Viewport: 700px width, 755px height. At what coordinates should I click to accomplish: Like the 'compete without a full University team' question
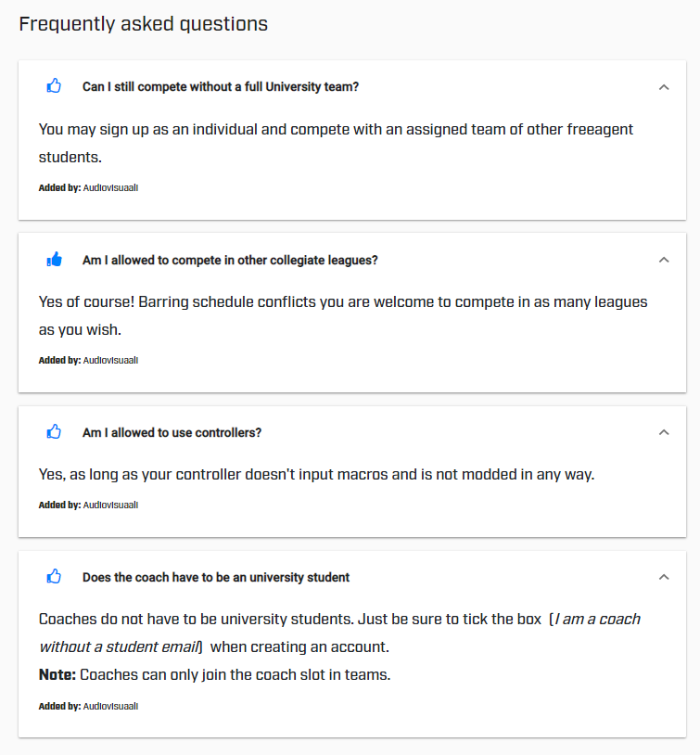pos(54,86)
